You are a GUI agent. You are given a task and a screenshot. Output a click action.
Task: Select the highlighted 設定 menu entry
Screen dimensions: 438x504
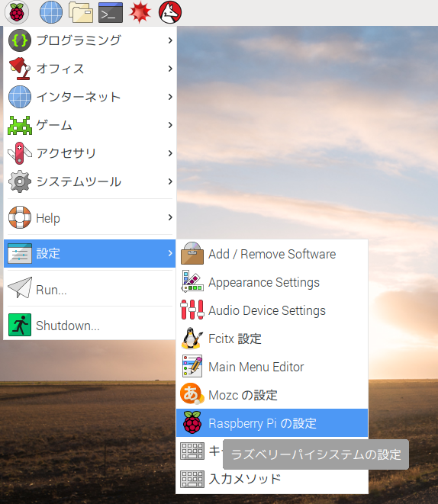90,253
